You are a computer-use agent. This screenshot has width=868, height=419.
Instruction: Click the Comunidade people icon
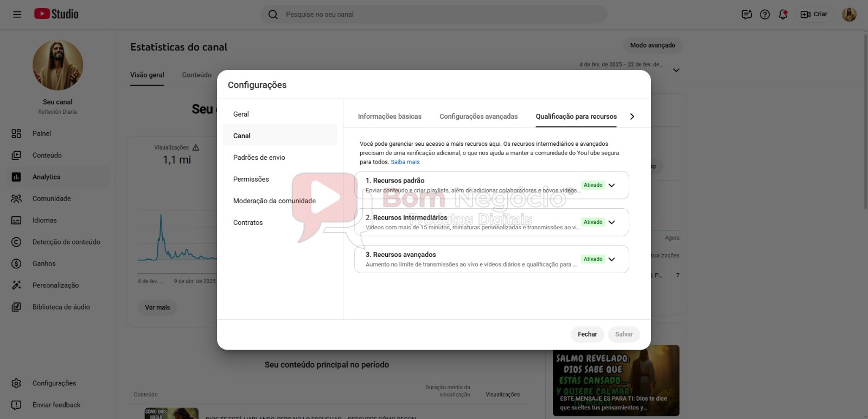(16, 198)
